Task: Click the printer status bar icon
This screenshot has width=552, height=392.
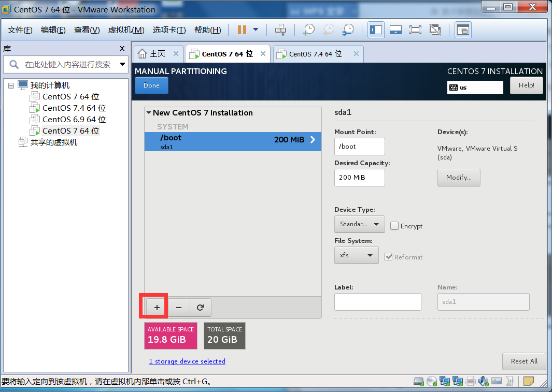Action: point(470,381)
